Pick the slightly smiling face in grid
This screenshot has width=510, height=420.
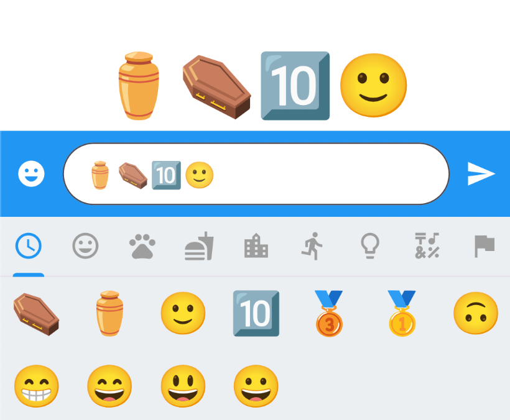[x=183, y=313]
